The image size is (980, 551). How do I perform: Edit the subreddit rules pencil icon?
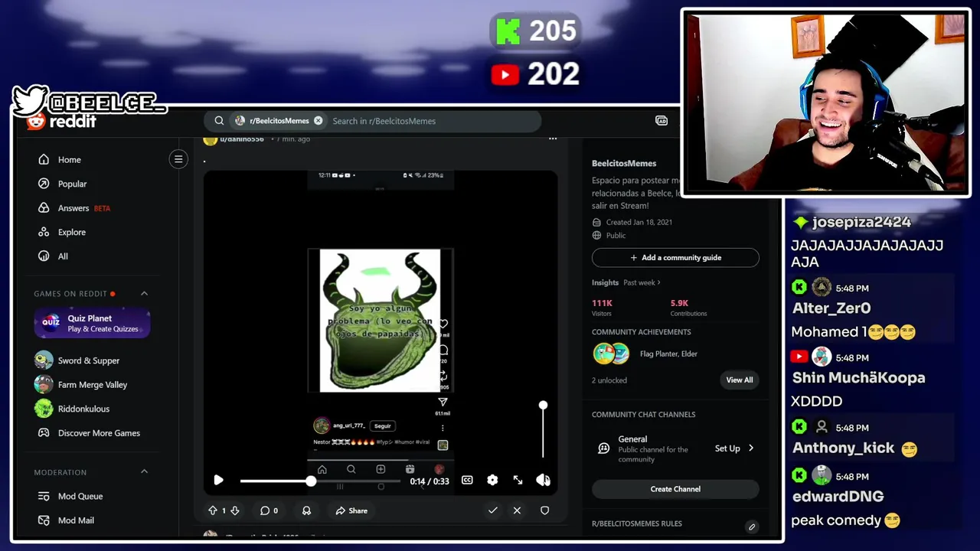[x=752, y=527]
